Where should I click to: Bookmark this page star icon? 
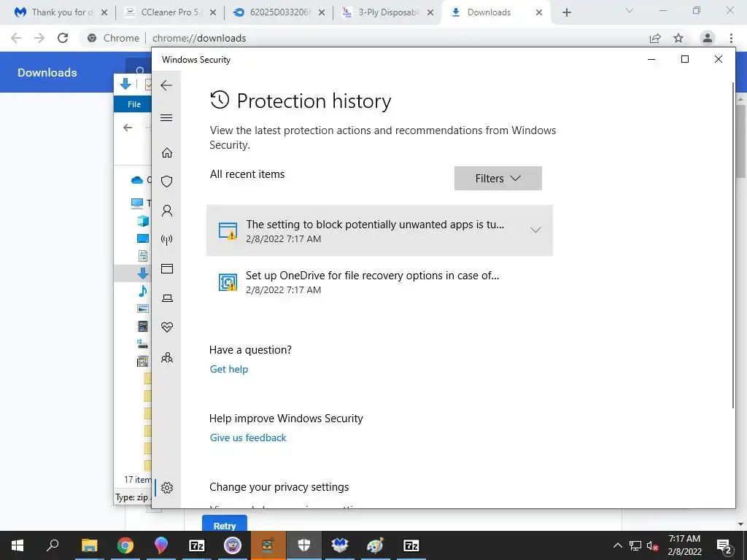[678, 38]
